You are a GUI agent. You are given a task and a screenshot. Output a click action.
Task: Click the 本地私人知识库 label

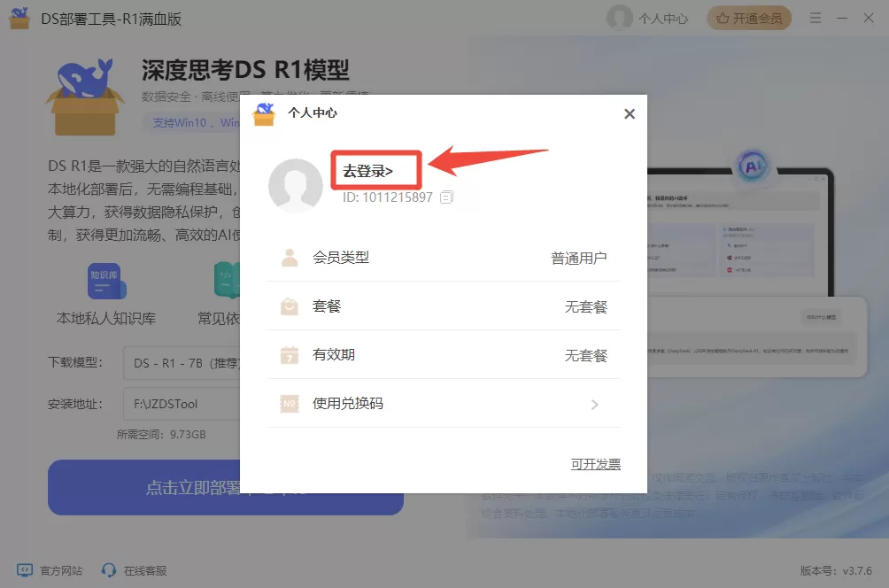106,318
